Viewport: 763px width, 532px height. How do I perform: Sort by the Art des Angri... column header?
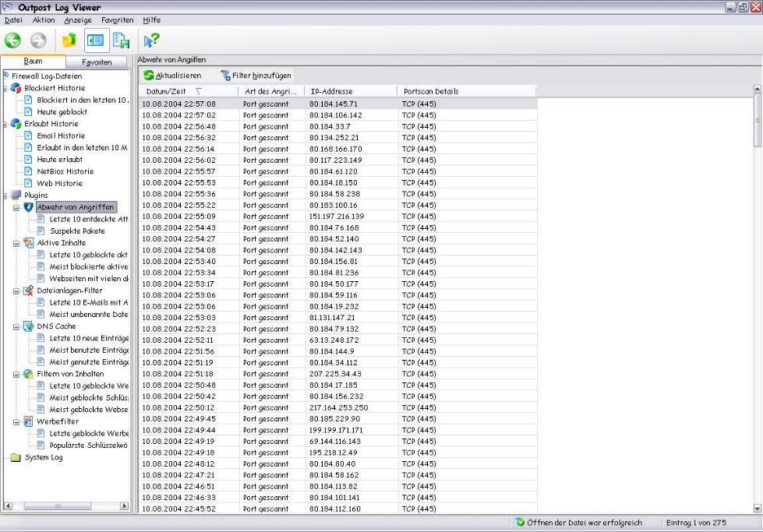tap(271, 91)
